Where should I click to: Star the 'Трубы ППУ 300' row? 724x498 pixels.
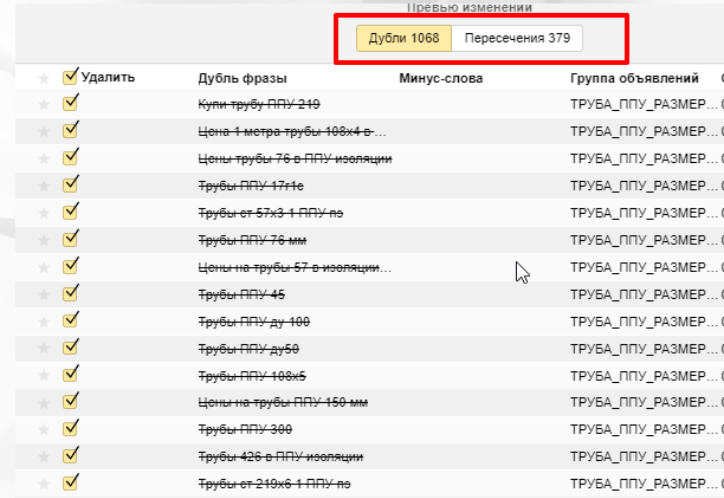pyautogui.click(x=43, y=430)
